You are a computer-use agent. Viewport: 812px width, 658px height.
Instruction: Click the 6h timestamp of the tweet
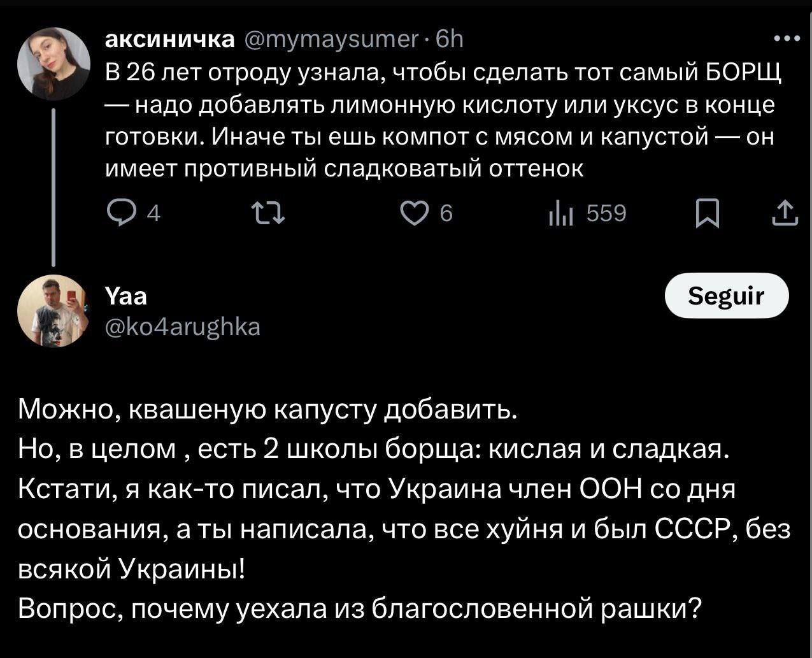click(450, 39)
